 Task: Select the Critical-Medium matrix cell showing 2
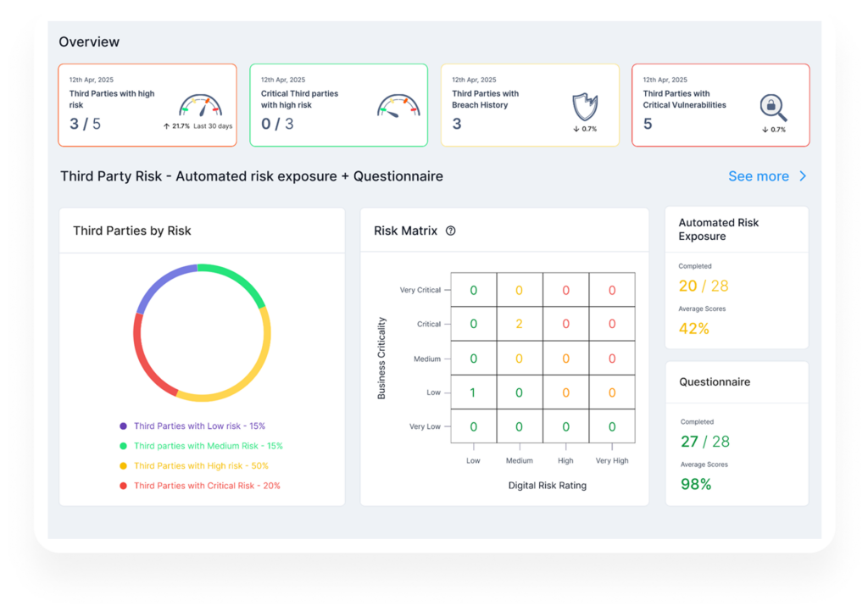520,324
